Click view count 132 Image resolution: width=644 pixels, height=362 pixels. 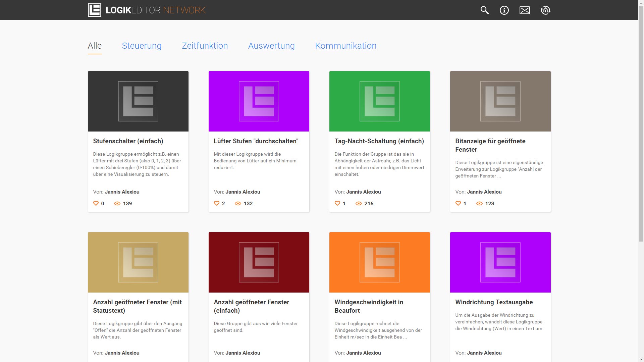tap(248, 204)
